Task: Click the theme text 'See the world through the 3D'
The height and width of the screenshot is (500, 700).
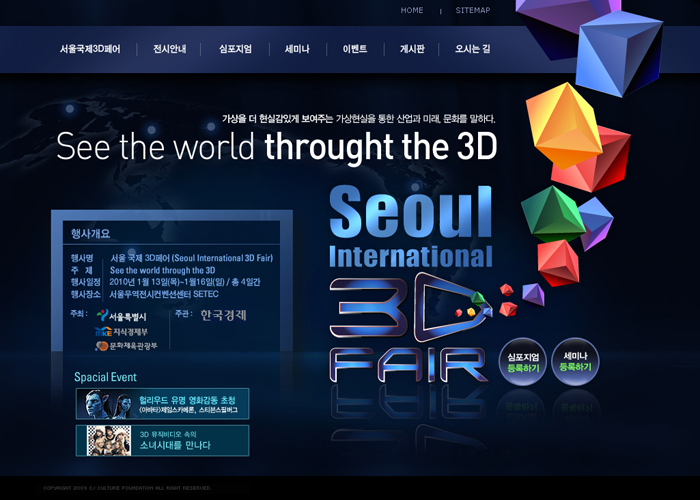Action: point(162,270)
